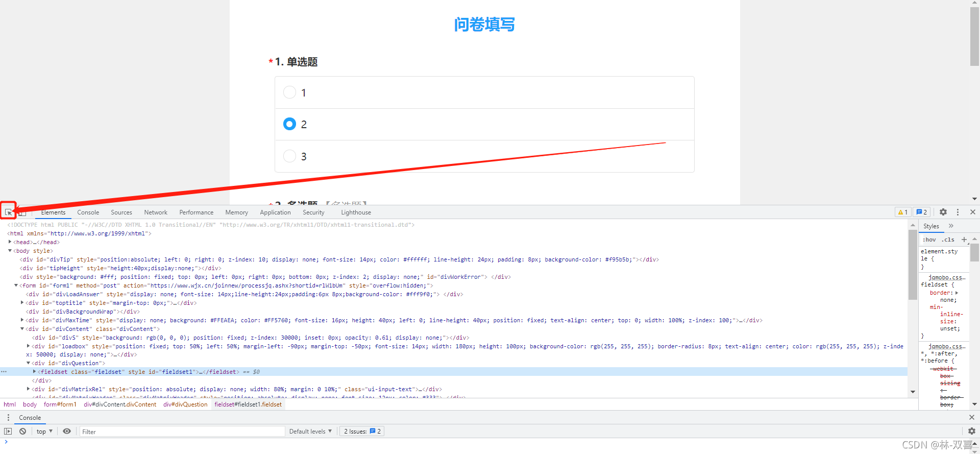This screenshot has width=980, height=454.
Task: Open the row actions ellipsis beside fieldset line
Action: [4, 372]
